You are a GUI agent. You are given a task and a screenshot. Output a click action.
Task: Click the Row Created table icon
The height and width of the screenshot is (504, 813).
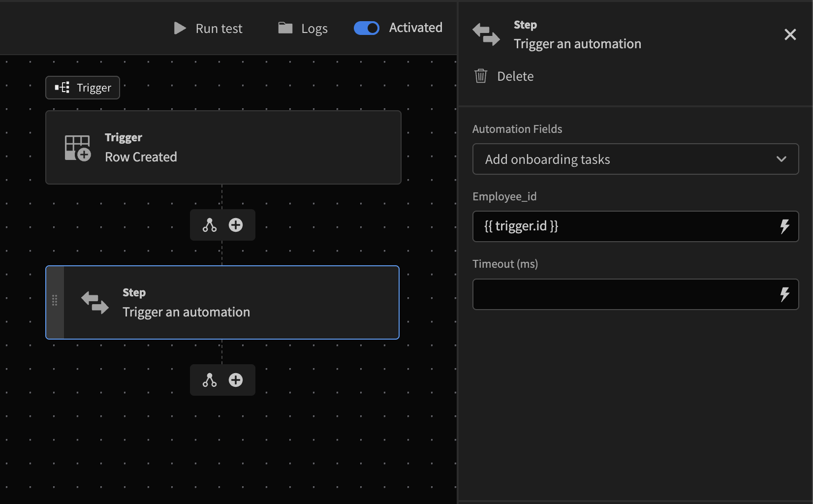78,148
